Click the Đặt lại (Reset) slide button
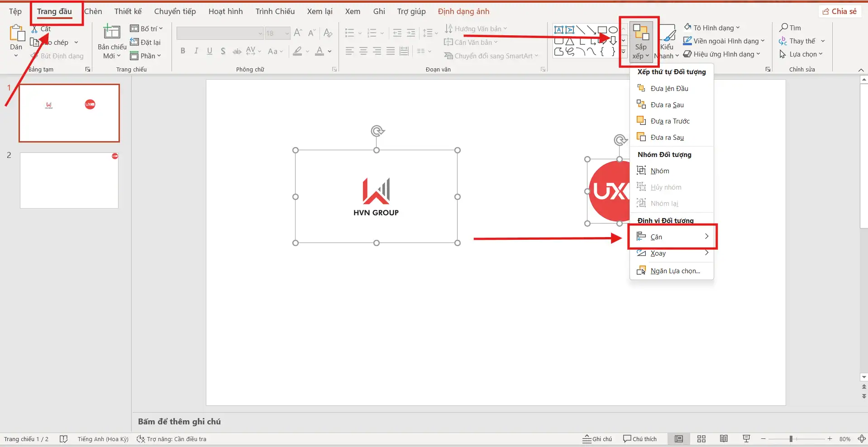 click(146, 42)
